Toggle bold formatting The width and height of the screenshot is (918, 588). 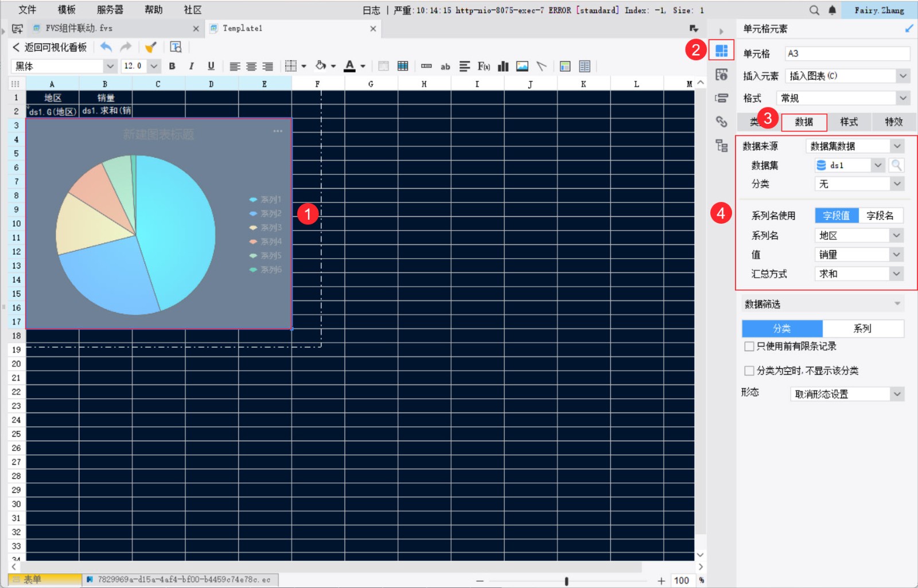(172, 67)
